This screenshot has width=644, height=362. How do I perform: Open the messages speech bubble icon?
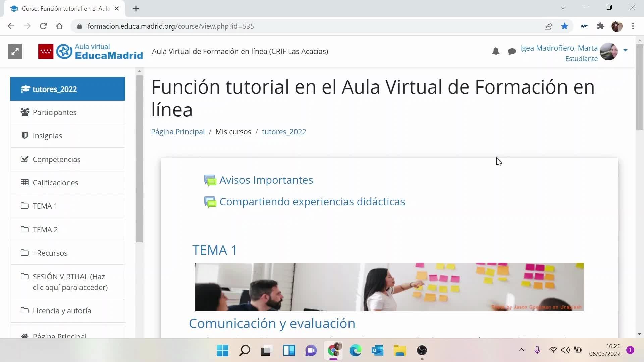pos(512,51)
